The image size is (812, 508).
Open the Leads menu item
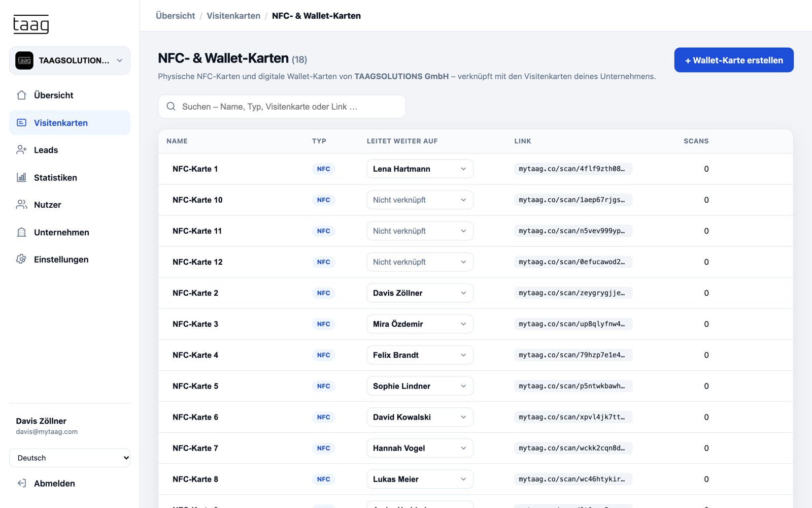(70, 150)
